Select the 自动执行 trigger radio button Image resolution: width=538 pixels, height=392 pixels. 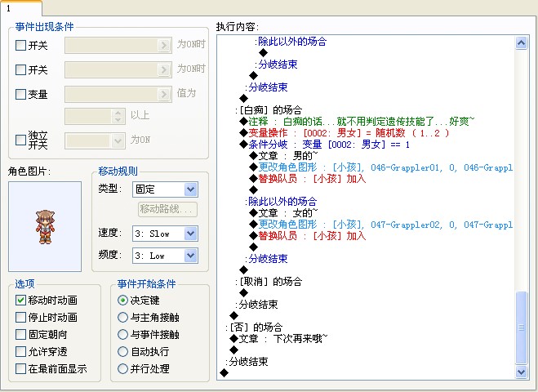(x=122, y=352)
